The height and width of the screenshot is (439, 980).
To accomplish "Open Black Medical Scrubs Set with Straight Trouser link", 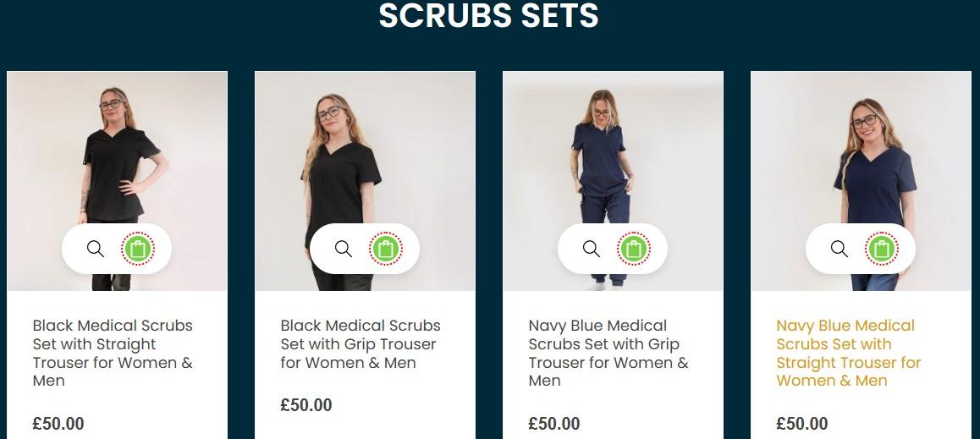I will coord(113,353).
